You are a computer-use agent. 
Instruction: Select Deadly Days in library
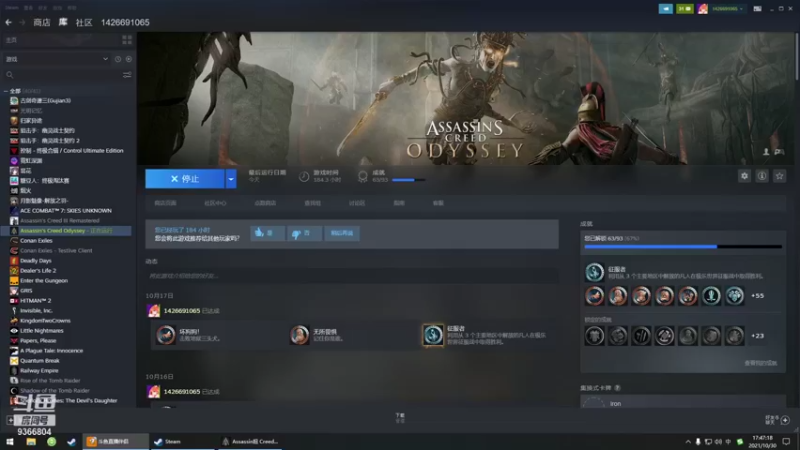coord(36,261)
